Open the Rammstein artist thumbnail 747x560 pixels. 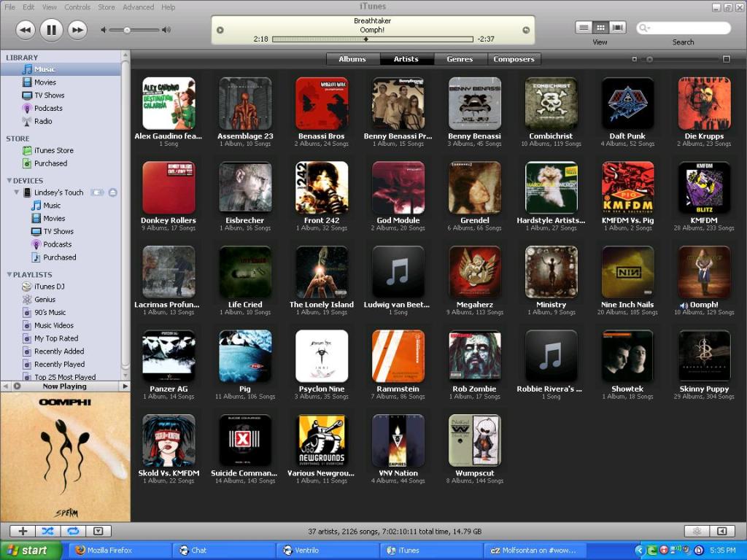point(398,356)
